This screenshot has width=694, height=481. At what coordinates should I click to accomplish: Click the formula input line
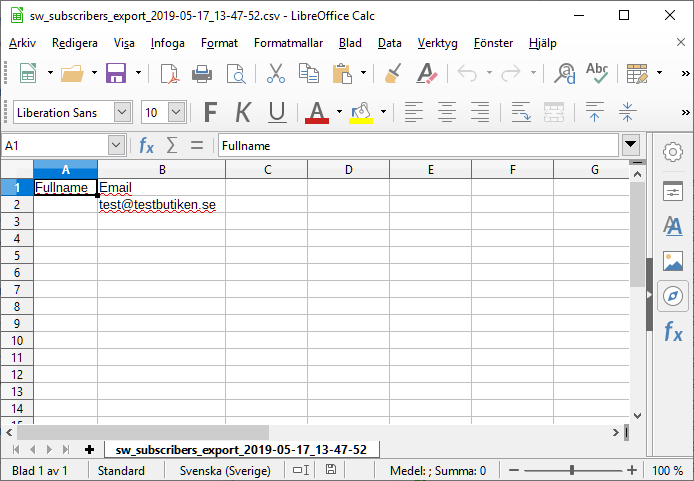tap(418, 145)
